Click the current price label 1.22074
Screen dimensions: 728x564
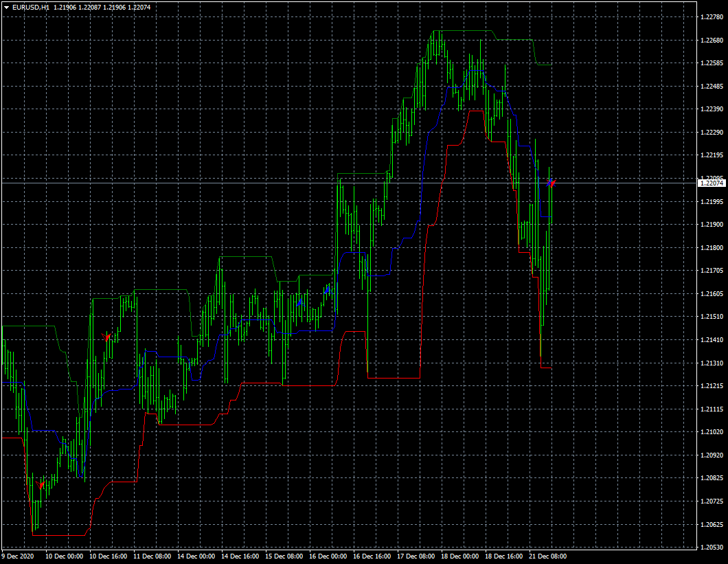tap(712, 183)
